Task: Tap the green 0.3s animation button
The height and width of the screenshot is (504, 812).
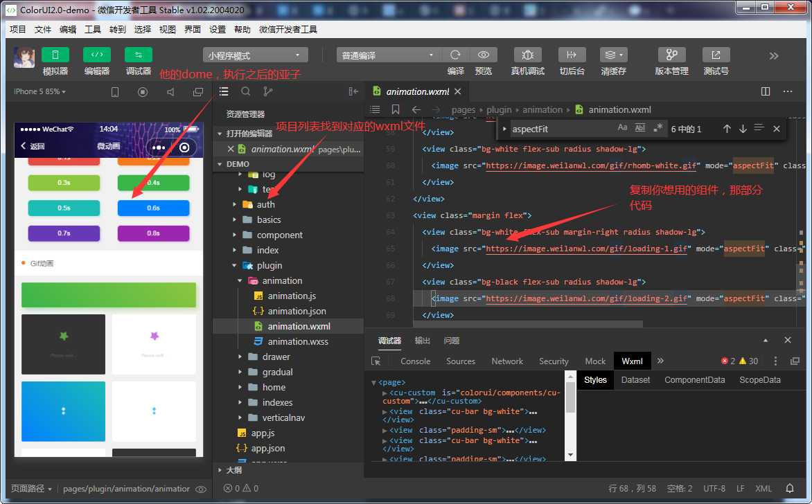Action: [x=64, y=183]
